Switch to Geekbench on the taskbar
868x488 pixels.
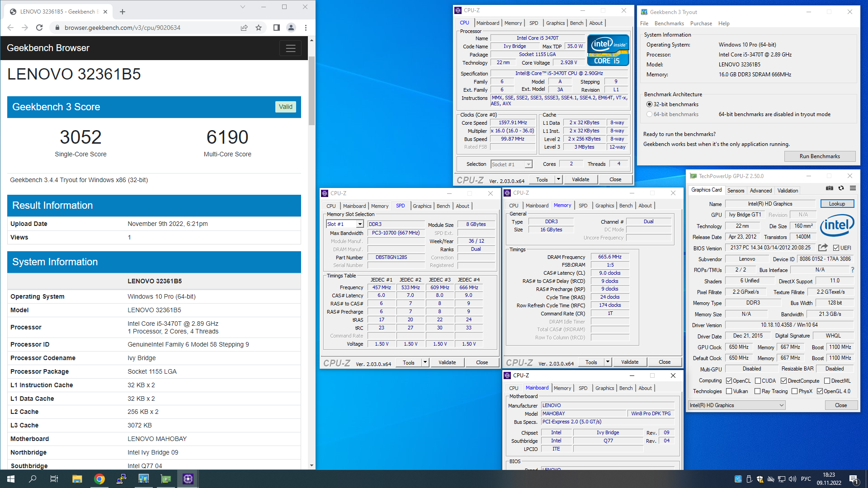pos(144,479)
